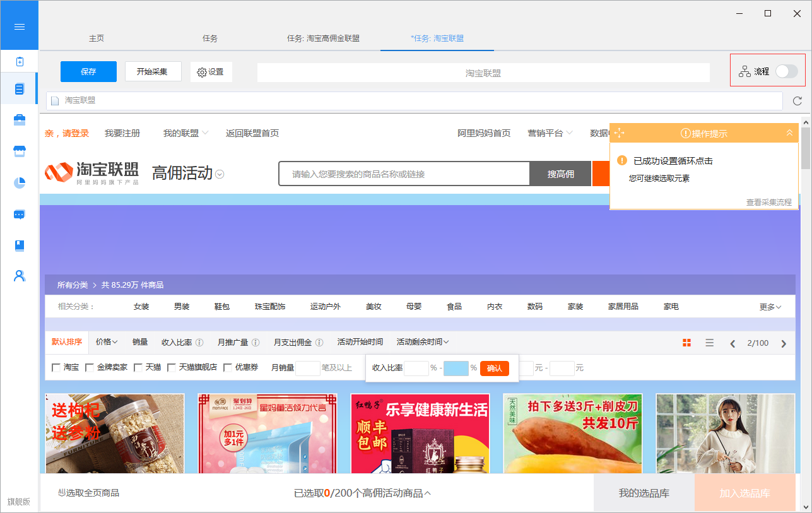Click the product search input field
Image resolution: width=812 pixels, height=513 pixels.
[404, 174]
